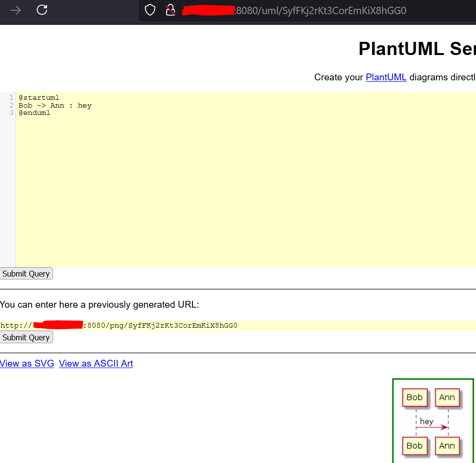Click the View as SVG link
This screenshot has width=476, height=463.
click(x=27, y=363)
